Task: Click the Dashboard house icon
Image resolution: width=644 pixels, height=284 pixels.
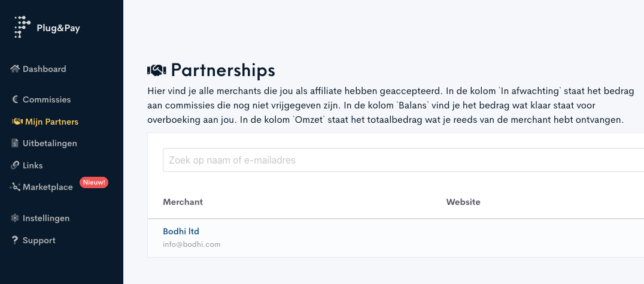Action: pos(16,69)
